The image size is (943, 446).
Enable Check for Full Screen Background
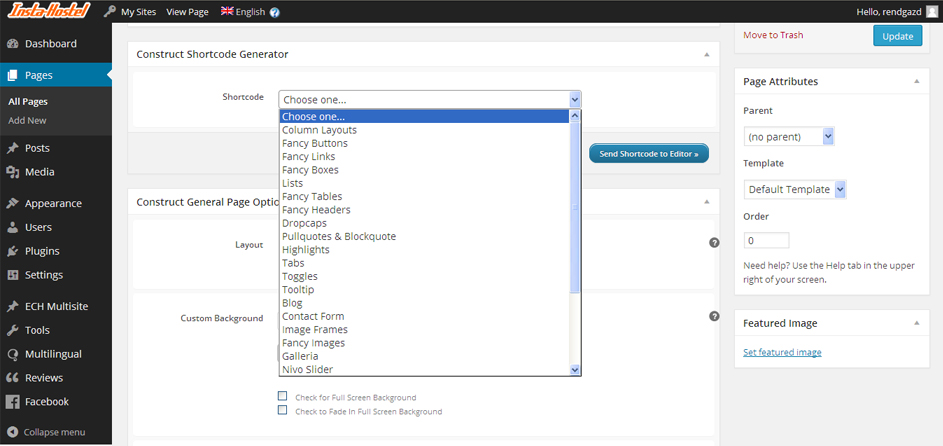283,397
